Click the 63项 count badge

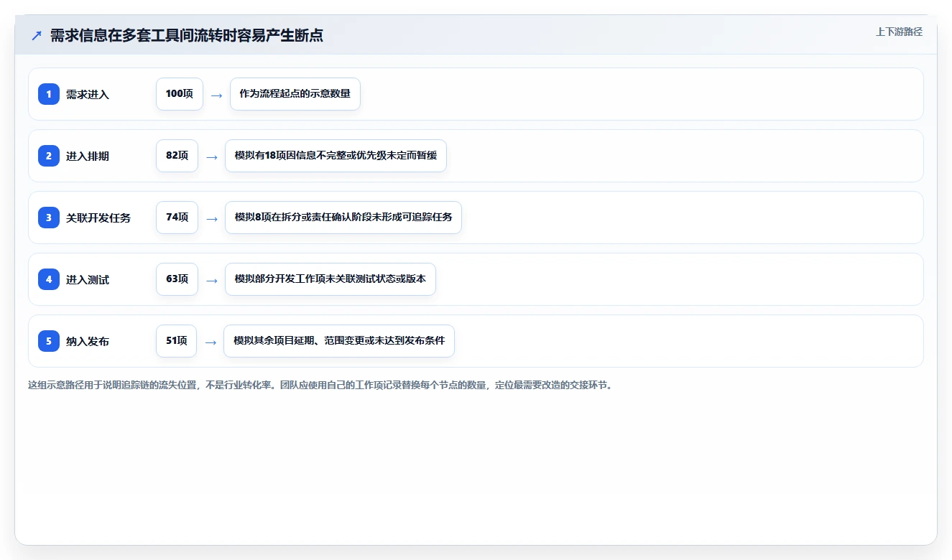tap(177, 279)
